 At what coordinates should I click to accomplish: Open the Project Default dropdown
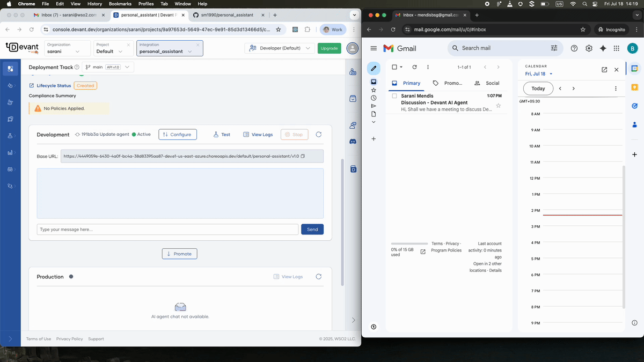[113, 48]
